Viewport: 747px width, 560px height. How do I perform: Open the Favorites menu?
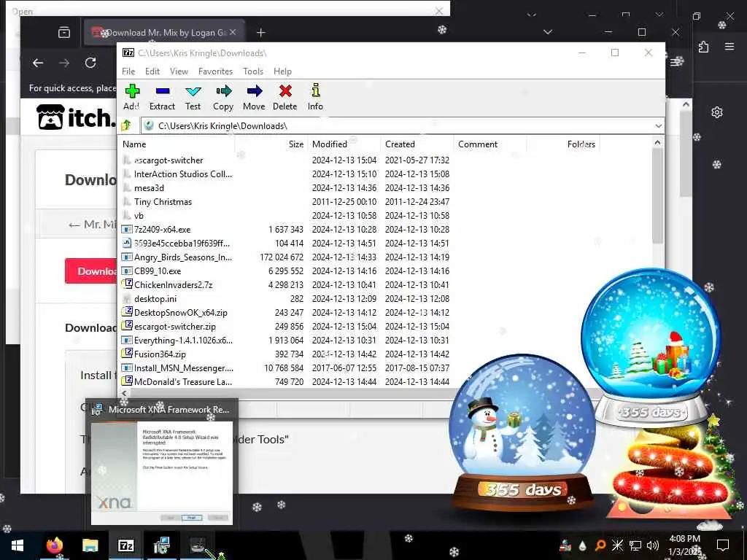[215, 71]
